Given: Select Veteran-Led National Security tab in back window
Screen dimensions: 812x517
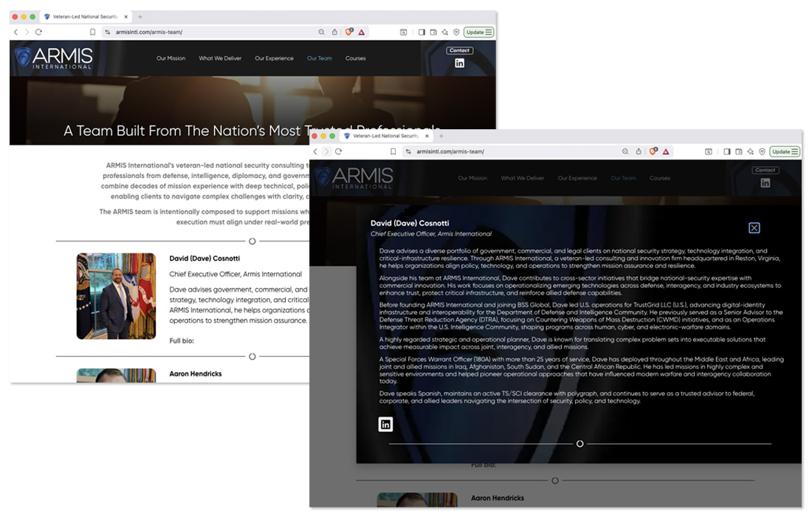Looking at the screenshot, I should [x=86, y=16].
